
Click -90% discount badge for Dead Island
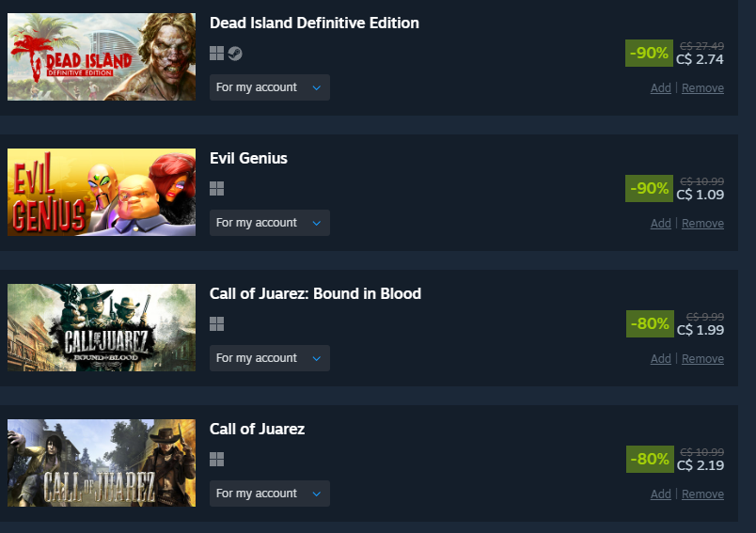click(649, 53)
